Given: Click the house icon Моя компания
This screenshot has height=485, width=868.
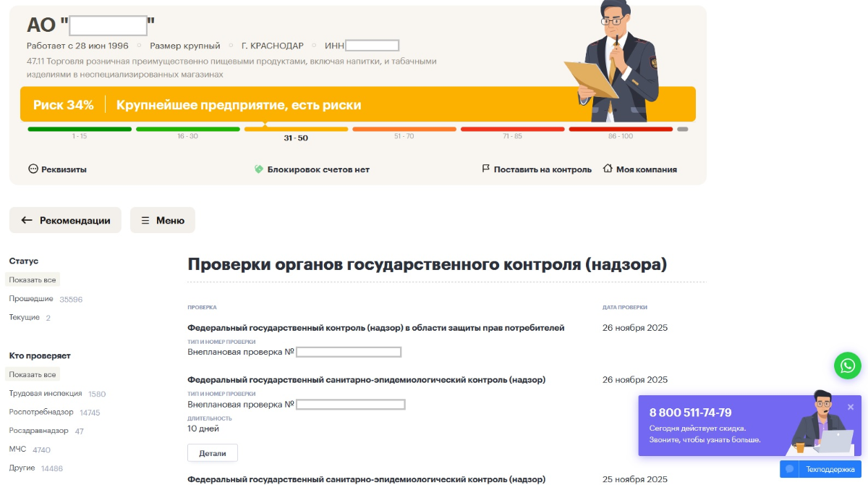Looking at the screenshot, I should point(608,169).
